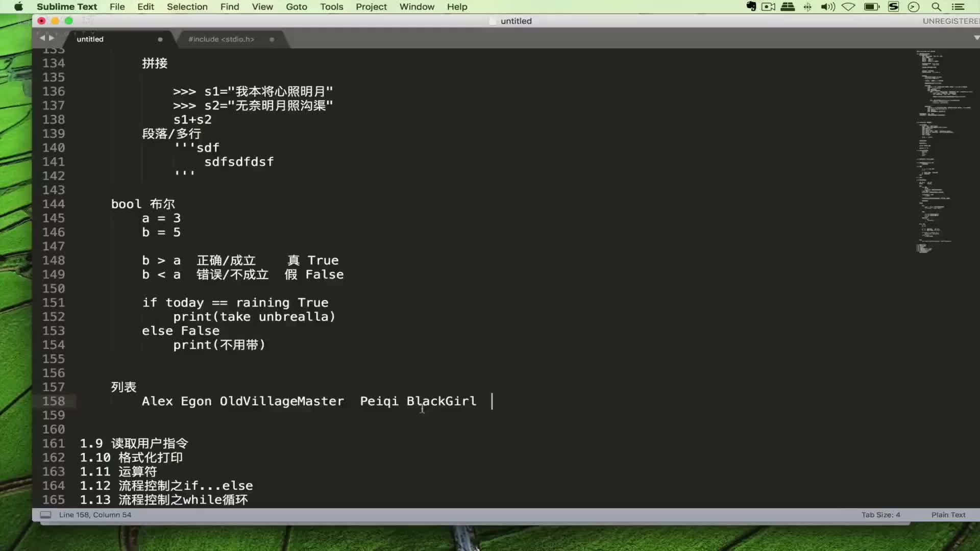Open the Sublime Text application menu
980x551 pixels.
(67, 7)
